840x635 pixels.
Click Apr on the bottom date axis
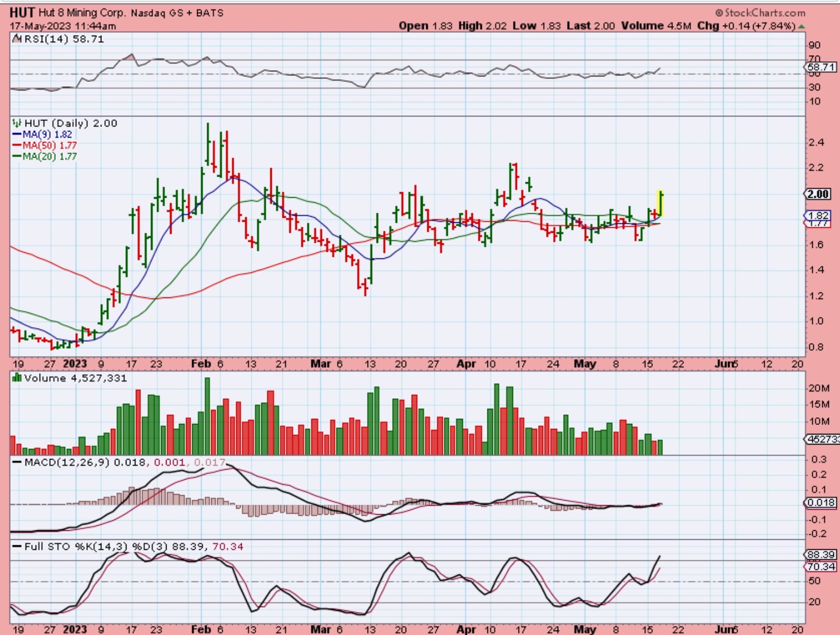pyautogui.click(x=466, y=629)
